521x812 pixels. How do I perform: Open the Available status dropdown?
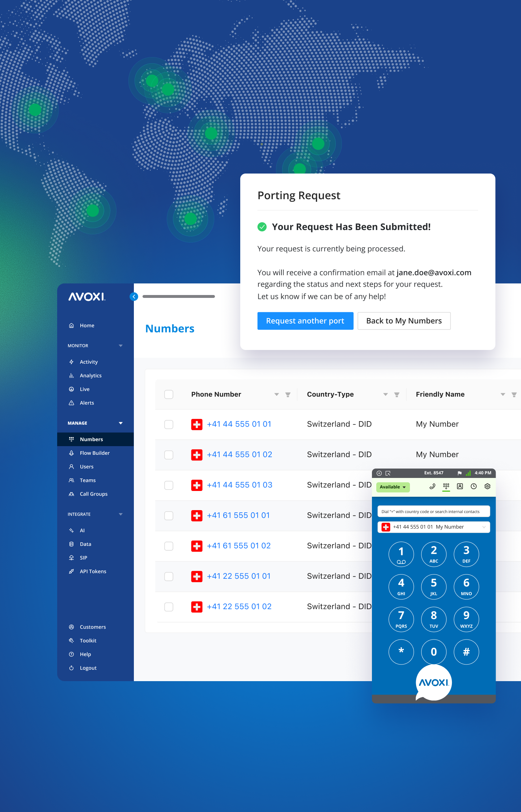click(393, 487)
